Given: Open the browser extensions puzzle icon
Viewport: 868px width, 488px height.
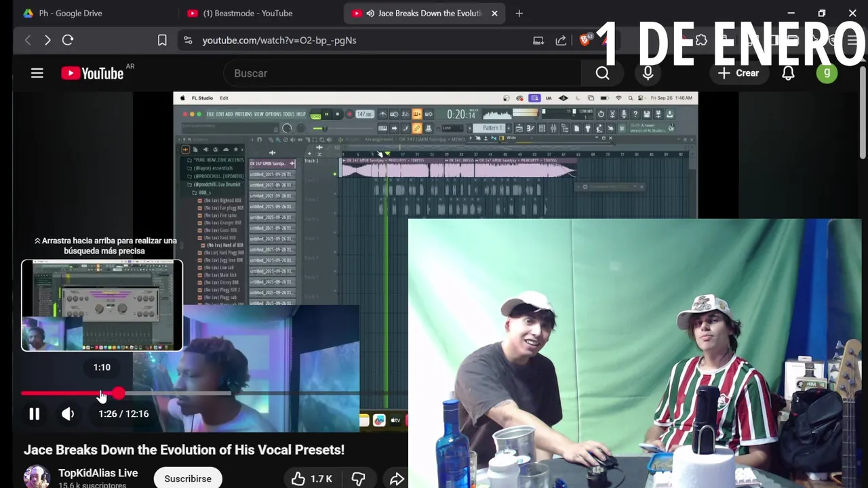Looking at the screenshot, I should tap(701, 40).
